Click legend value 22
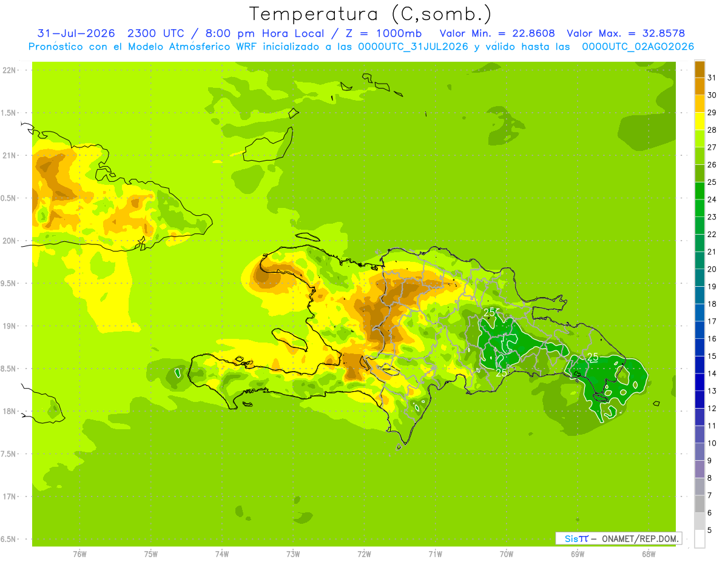728x562 pixels. pos(712,234)
